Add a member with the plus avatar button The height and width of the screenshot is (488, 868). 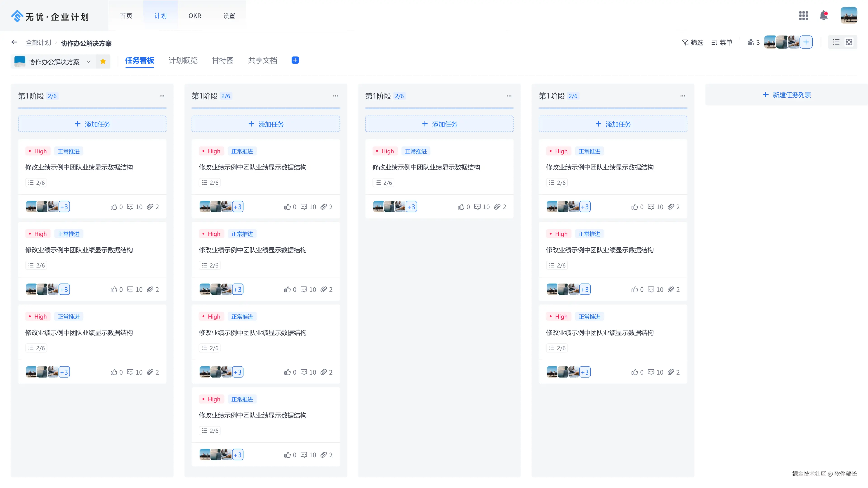point(806,42)
